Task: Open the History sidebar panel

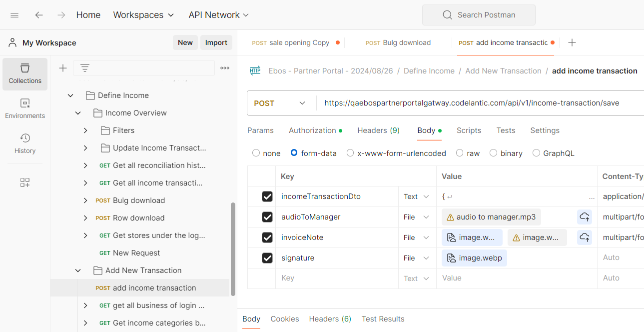Action: [x=25, y=144]
